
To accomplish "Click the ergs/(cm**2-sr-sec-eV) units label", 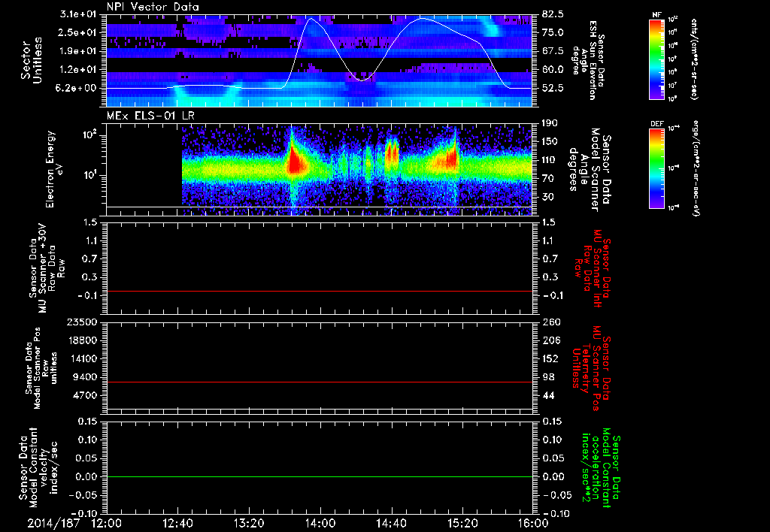I will click(x=695, y=168).
